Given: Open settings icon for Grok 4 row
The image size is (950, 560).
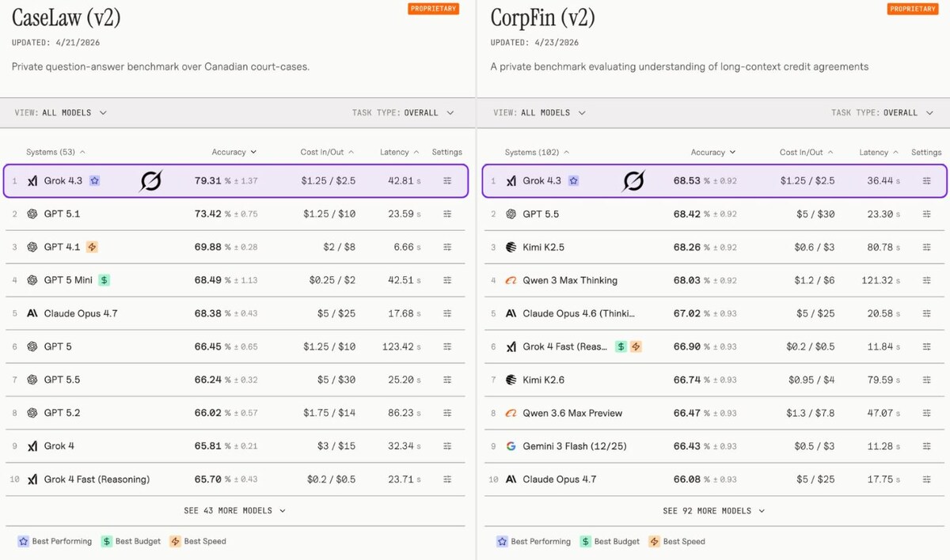Looking at the screenshot, I should pyautogui.click(x=447, y=446).
